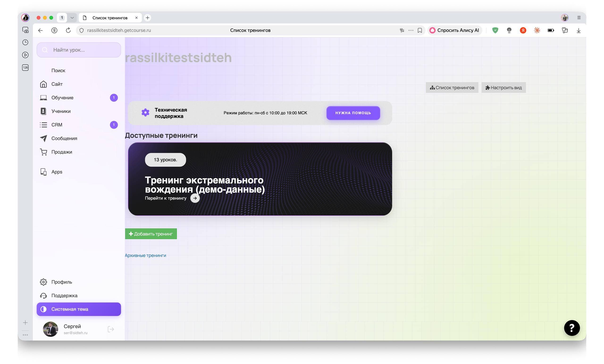Image resolution: width=604 pixels, height=364 pixels.
Task: Open the black question mark help bubble
Action: tap(572, 328)
